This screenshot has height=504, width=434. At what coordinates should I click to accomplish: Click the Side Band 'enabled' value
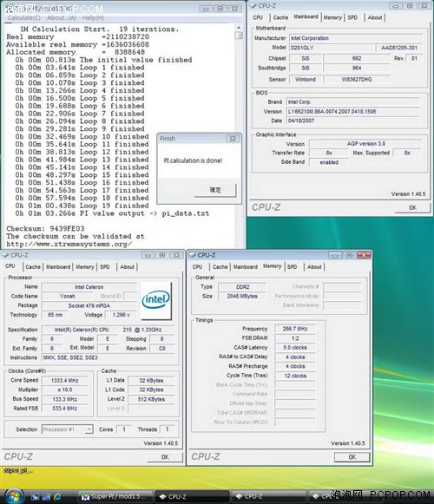tap(329, 162)
